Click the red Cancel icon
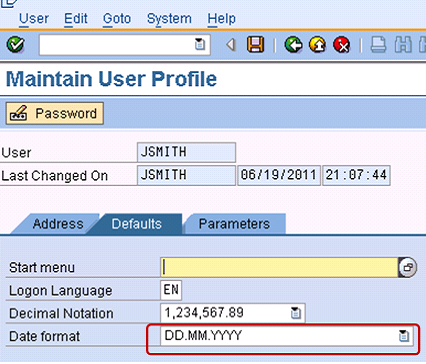Image resolution: width=426 pixels, height=364 pixels. pos(342,44)
